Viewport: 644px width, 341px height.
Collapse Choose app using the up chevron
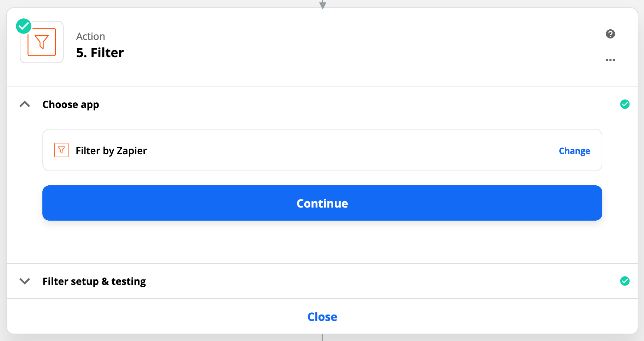[x=25, y=104]
